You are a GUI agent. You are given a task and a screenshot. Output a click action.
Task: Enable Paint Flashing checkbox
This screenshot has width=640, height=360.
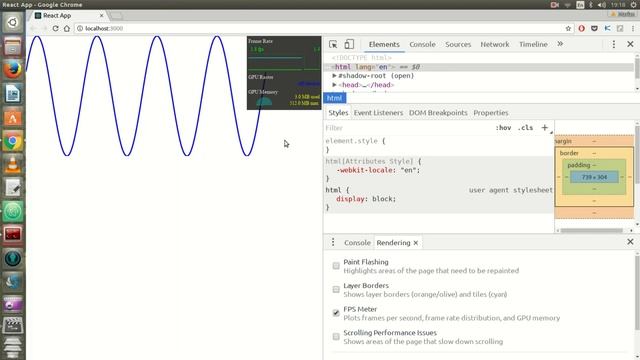[x=336, y=266]
